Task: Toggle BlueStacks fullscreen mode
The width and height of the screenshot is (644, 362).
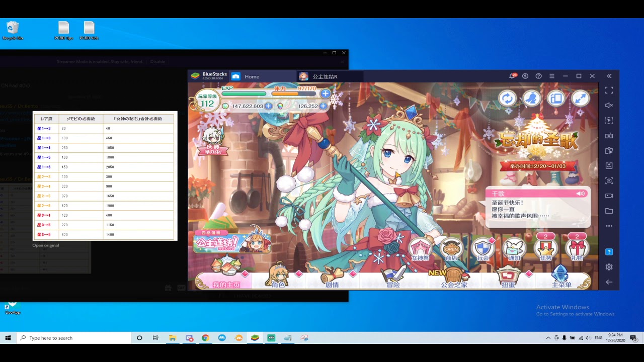Action: pos(609,90)
